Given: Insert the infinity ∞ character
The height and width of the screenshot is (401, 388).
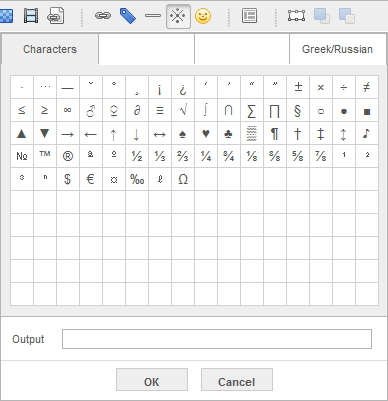Looking at the screenshot, I should tap(68, 110).
